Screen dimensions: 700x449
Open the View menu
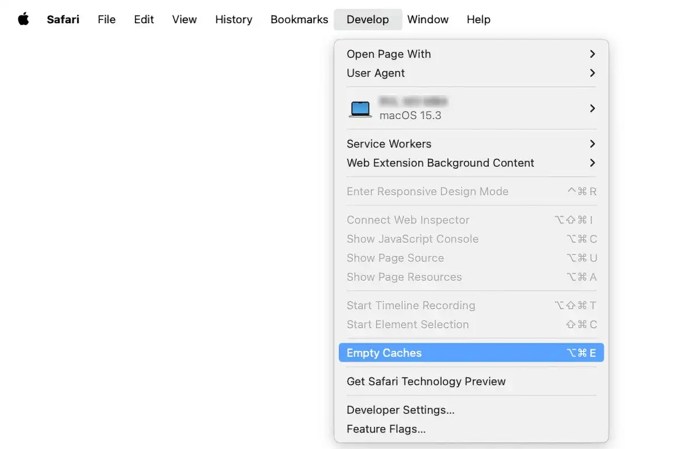click(184, 19)
